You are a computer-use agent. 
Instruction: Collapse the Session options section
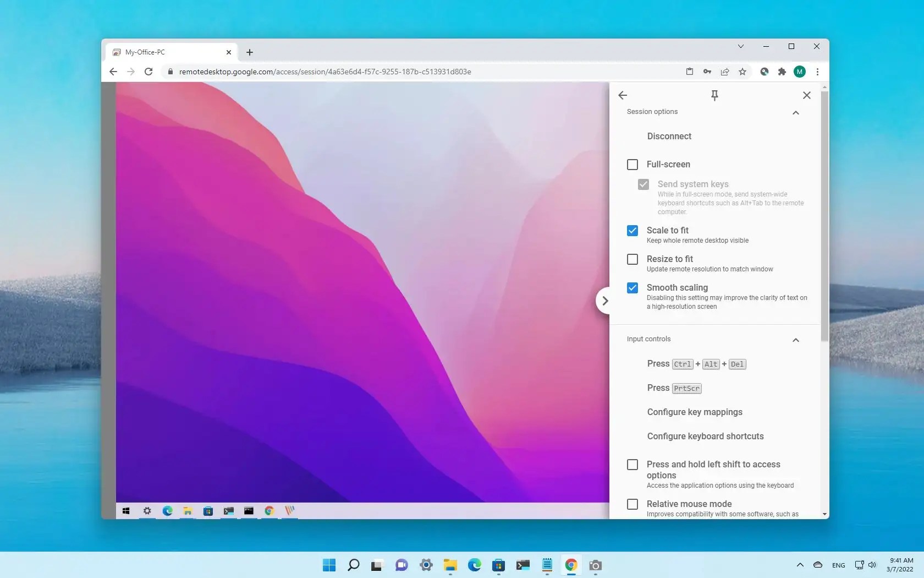click(795, 113)
